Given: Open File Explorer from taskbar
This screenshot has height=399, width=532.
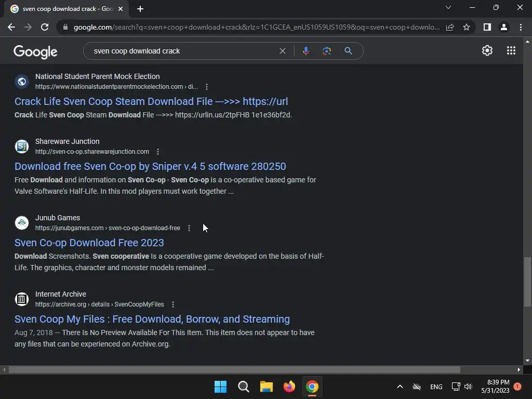Looking at the screenshot, I should pos(267,387).
